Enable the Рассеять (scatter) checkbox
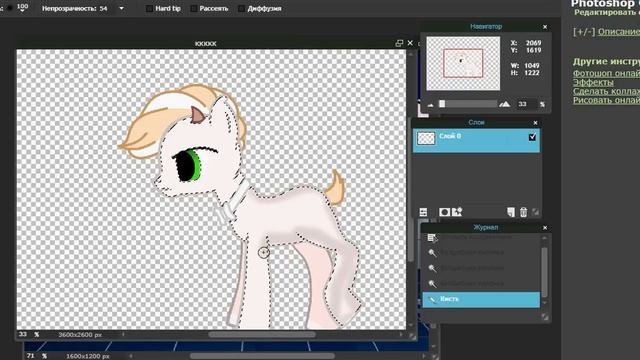 coord(194,8)
